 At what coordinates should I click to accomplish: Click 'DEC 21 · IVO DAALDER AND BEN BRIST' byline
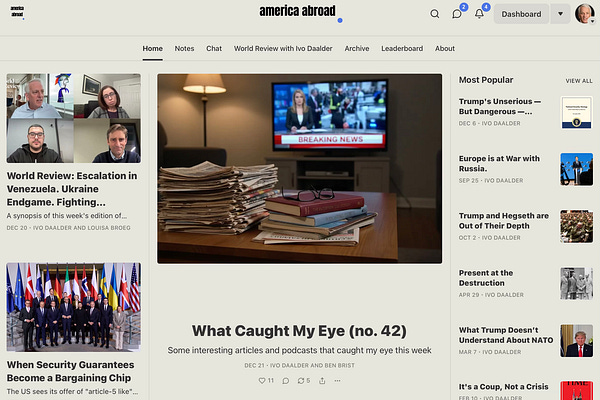click(x=299, y=366)
